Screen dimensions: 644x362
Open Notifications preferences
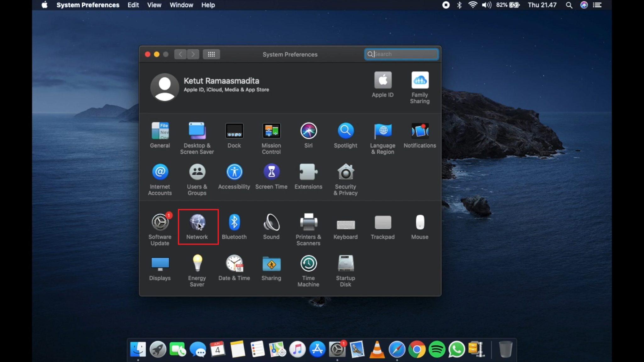[x=420, y=135]
